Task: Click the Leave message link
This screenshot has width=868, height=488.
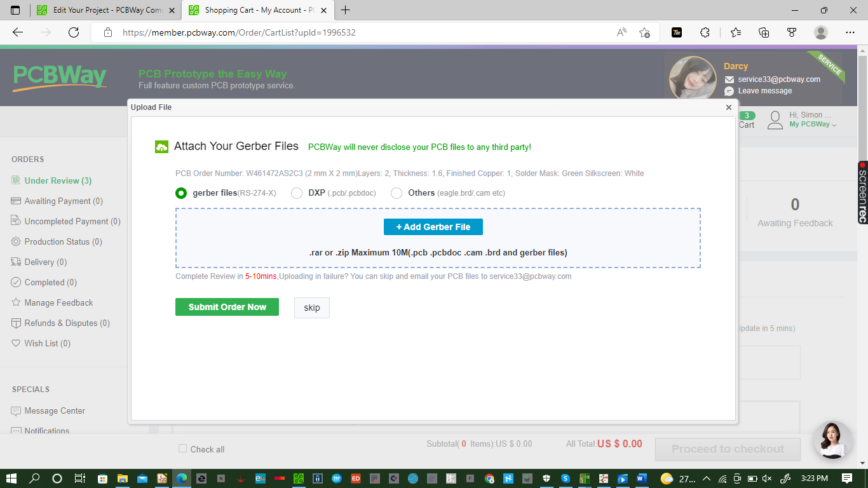Action: pyautogui.click(x=764, y=91)
